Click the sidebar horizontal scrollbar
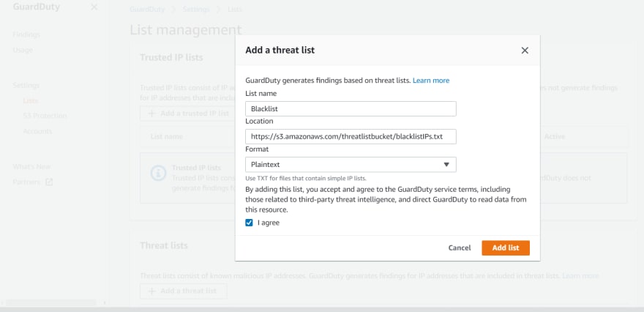 click(51, 303)
